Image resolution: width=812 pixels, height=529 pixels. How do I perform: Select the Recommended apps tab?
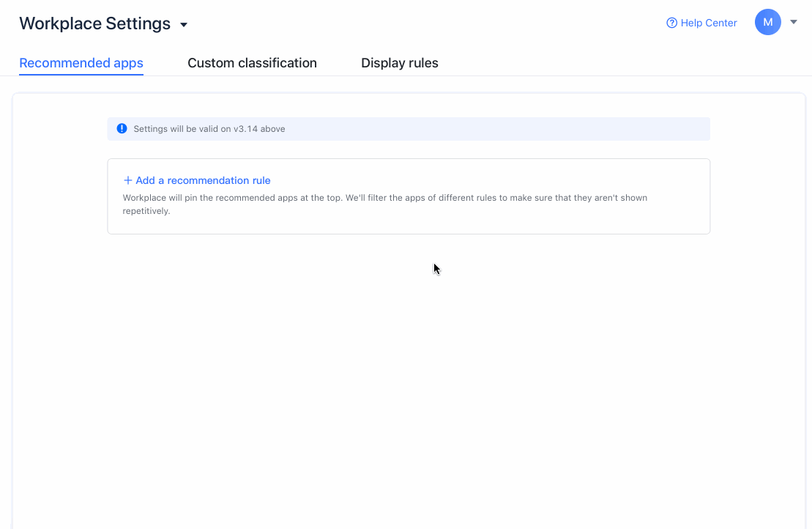pyautogui.click(x=81, y=63)
